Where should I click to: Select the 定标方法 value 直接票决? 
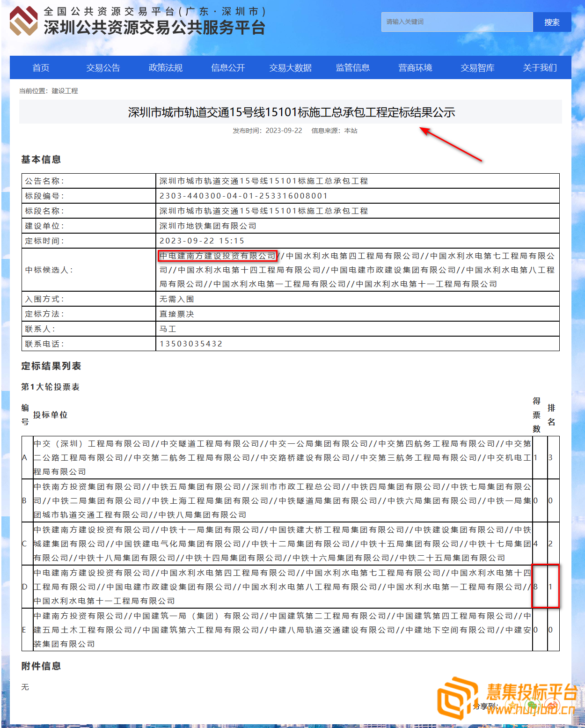[x=176, y=314]
